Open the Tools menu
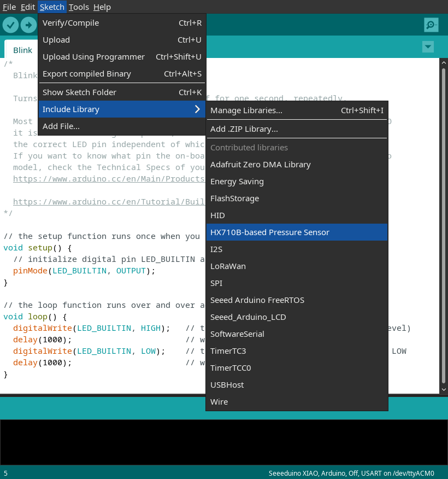 tap(79, 7)
